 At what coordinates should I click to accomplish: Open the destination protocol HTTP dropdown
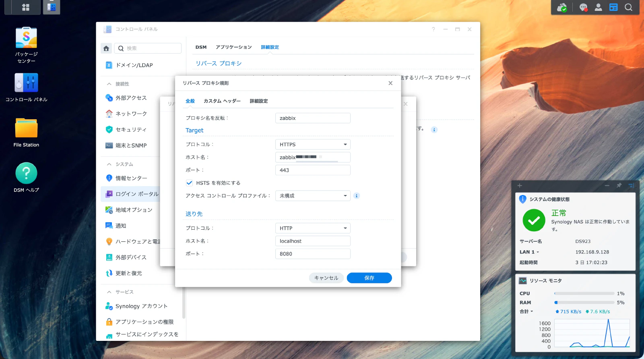[x=313, y=228]
